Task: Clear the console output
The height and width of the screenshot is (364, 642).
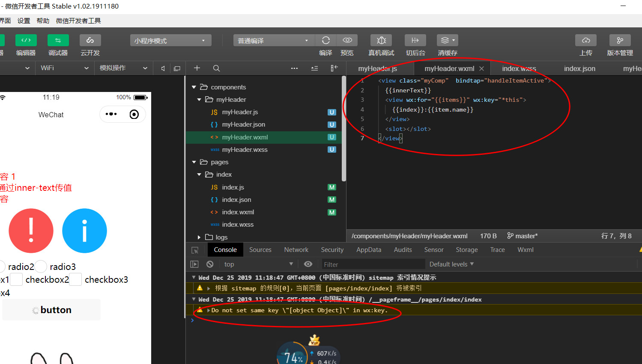Action: pos(210,264)
